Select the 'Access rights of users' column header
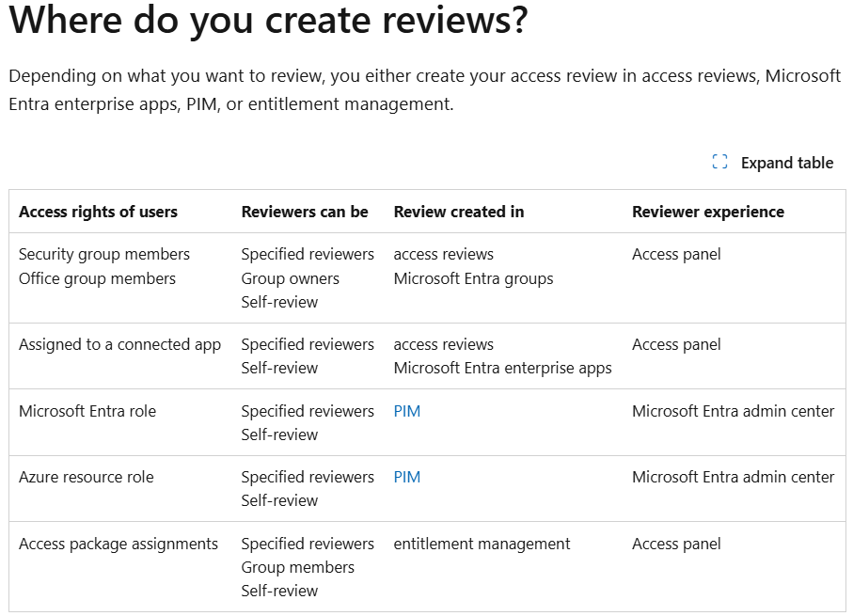The height and width of the screenshot is (616, 853). [98, 212]
